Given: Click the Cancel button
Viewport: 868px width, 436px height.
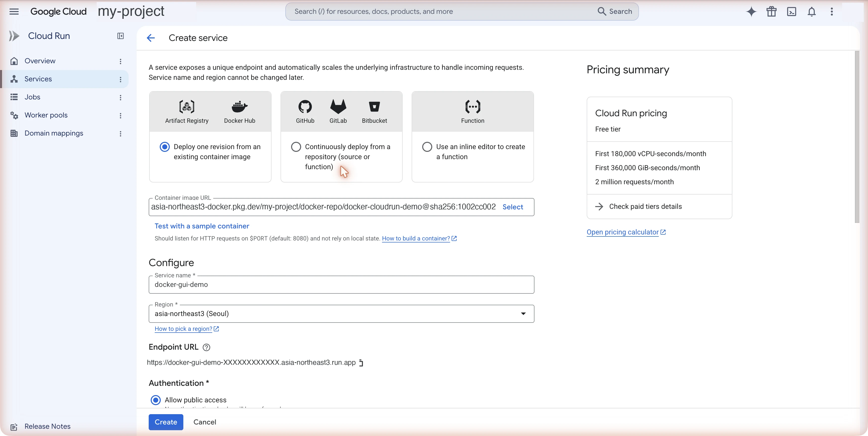Looking at the screenshot, I should [204, 422].
